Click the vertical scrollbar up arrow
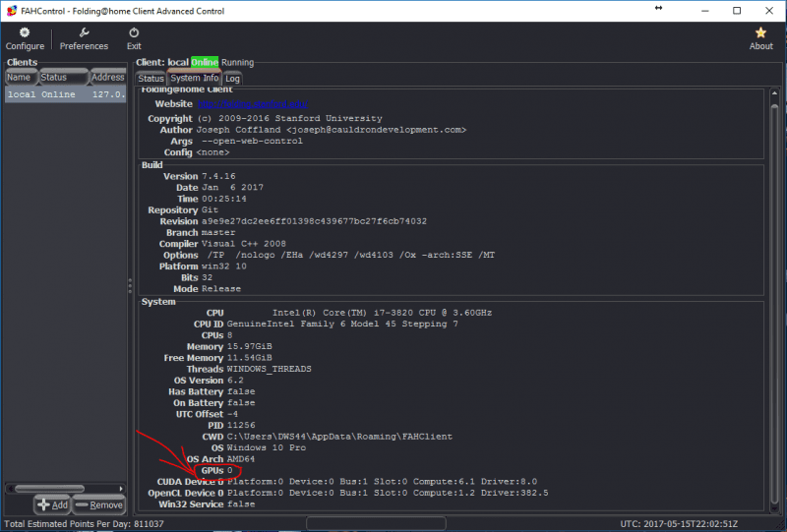 click(x=774, y=93)
